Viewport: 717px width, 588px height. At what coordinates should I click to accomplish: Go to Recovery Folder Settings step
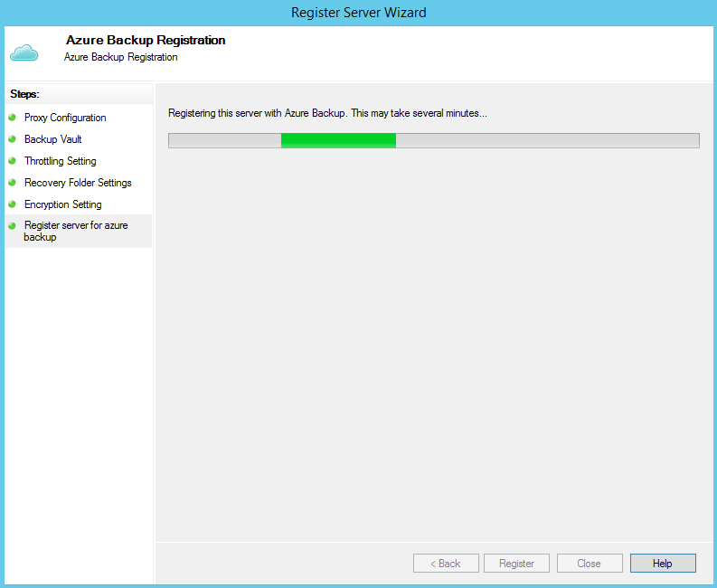pos(78,183)
